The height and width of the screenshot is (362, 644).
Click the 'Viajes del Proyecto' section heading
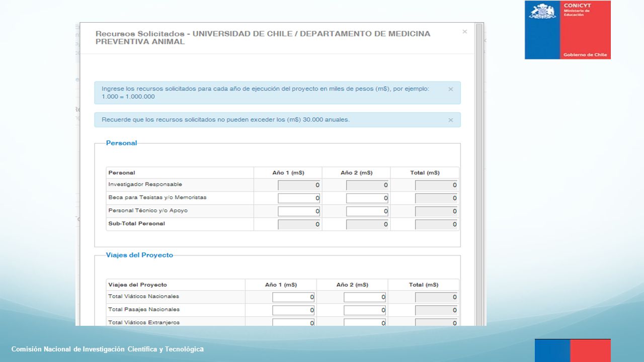pos(139,255)
